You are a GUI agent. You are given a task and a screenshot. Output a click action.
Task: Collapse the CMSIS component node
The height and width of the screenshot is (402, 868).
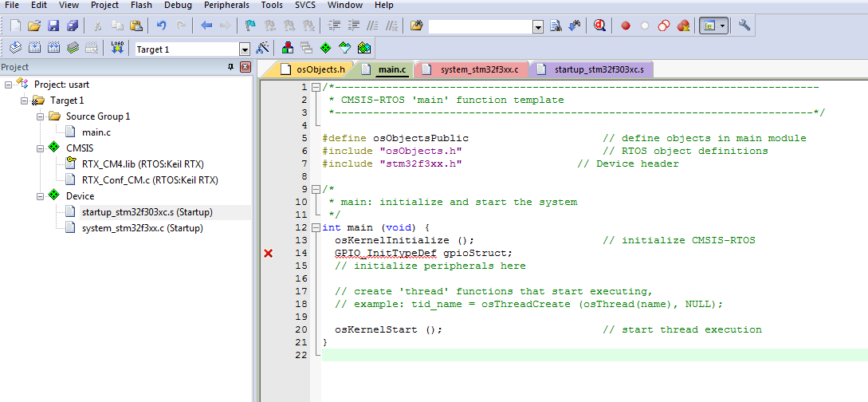click(x=41, y=148)
